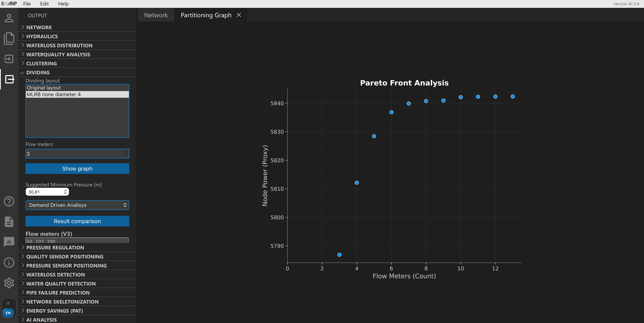The width and height of the screenshot is (644, 323).
Task: Select the EN language option
Action: (x=8, y=313)
